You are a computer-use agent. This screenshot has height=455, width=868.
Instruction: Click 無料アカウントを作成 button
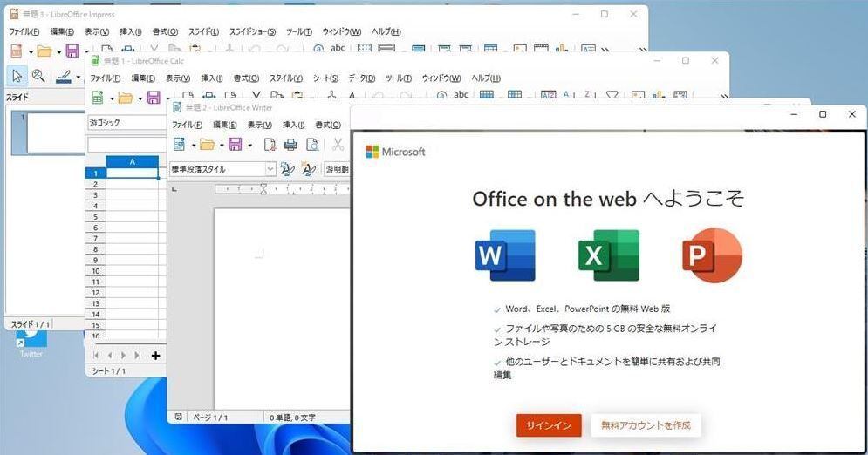(x=646, y=425)
